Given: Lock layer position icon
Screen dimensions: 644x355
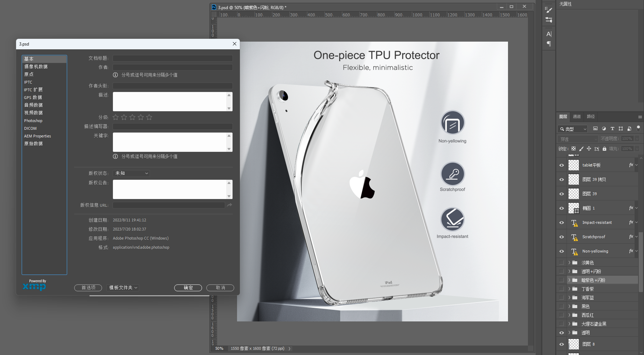Looking at the screenshot, I should click(x=589, y=149).
